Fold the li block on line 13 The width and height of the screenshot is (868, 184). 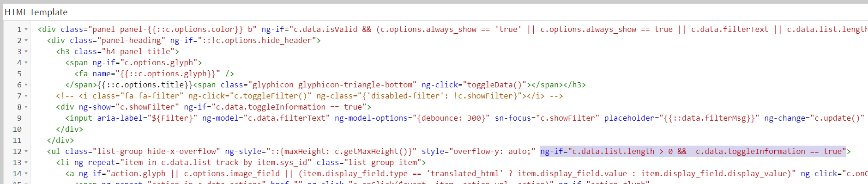[x=26, y=163]
